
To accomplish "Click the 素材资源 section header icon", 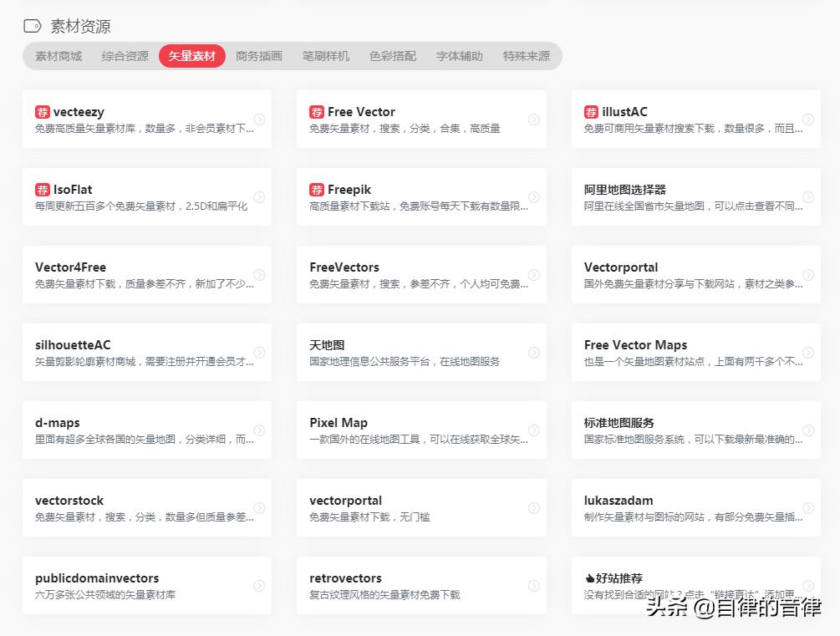I will click(x=32, y=26).
